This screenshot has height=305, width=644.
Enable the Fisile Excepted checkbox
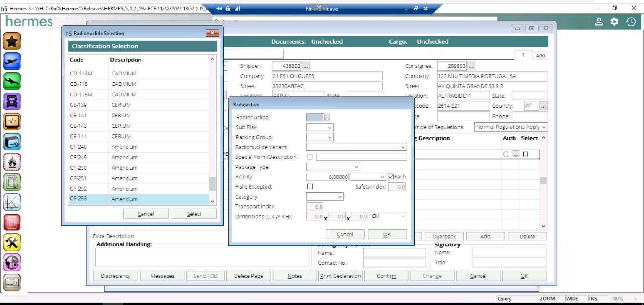[x=310, y=186]
